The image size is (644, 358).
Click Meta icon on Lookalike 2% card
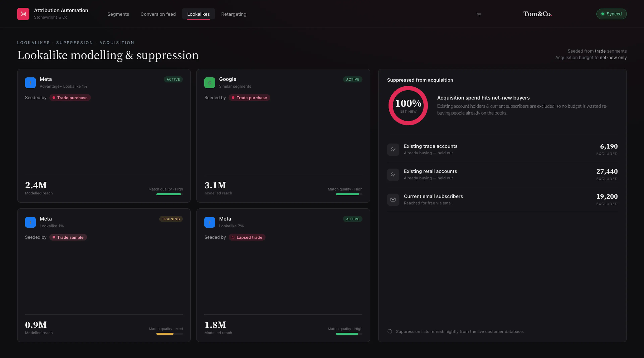(x=209, y=222)
